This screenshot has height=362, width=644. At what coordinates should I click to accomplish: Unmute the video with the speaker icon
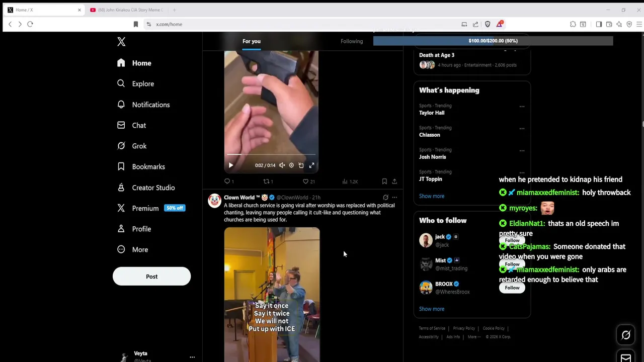click(x=282, y=165)
